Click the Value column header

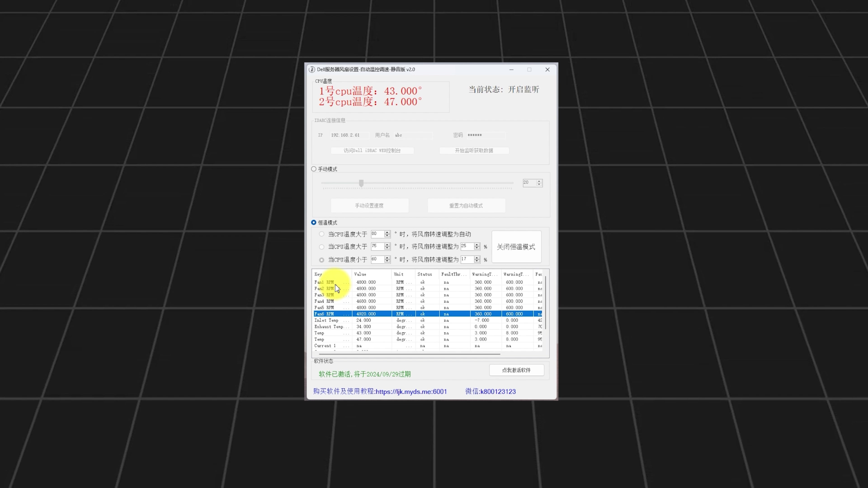372,274
